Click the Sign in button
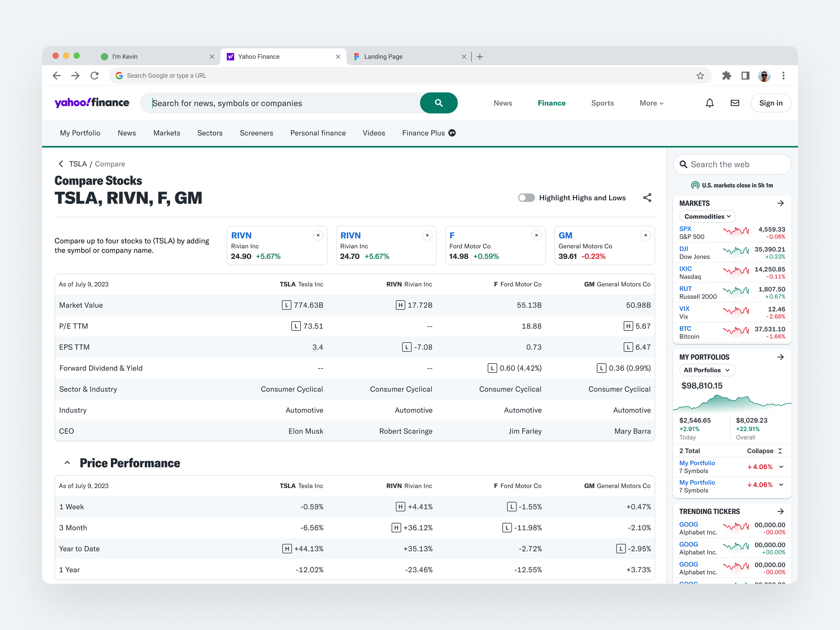840x630 pixels. coord(770,103)
